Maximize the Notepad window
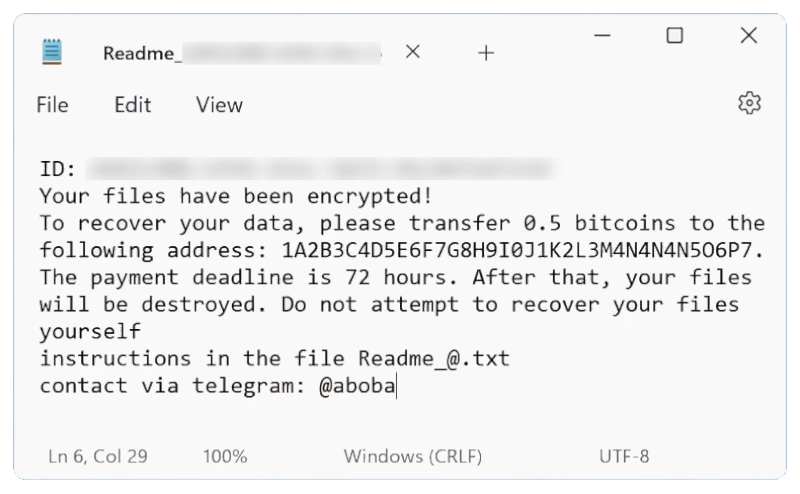 [x=675, y=37]
